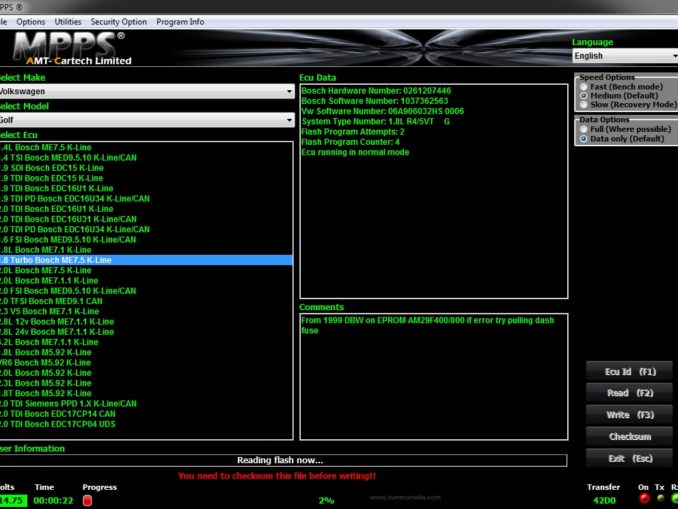Click the 2% progress value
The width and height of the screenshot is (678, 509).
pyautogui.click(x=326, y=500)
